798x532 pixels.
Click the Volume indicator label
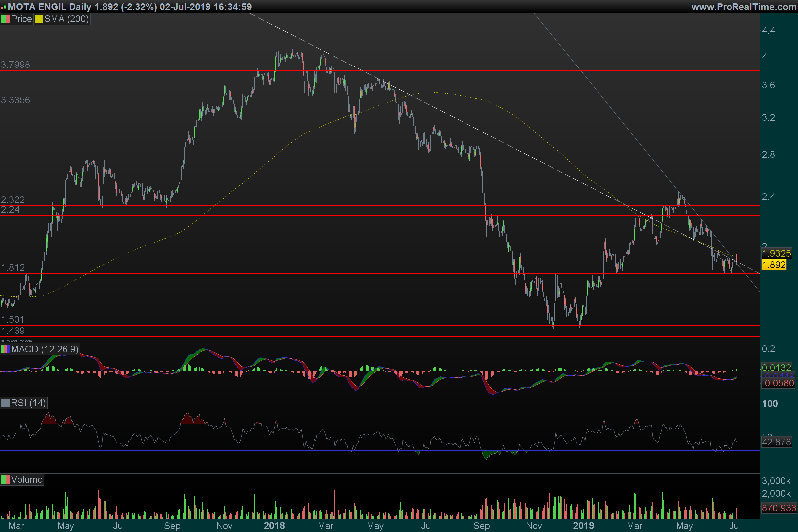[27, 480]
